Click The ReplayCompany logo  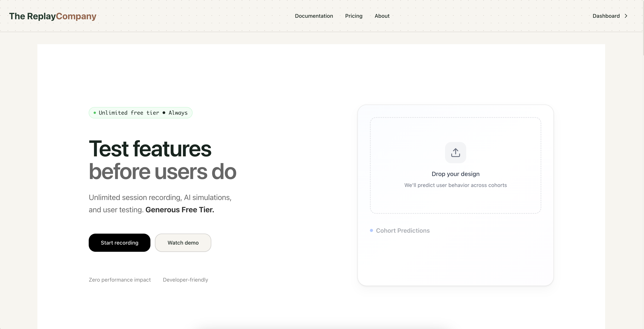click(x=53, y=16)
